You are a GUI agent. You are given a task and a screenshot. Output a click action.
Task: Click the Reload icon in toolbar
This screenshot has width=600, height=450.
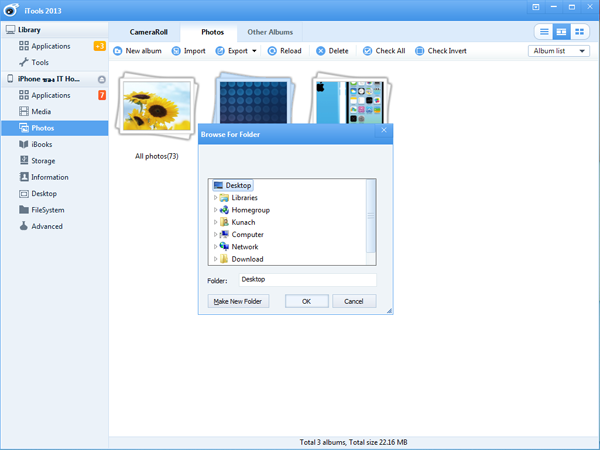[271, 51]
